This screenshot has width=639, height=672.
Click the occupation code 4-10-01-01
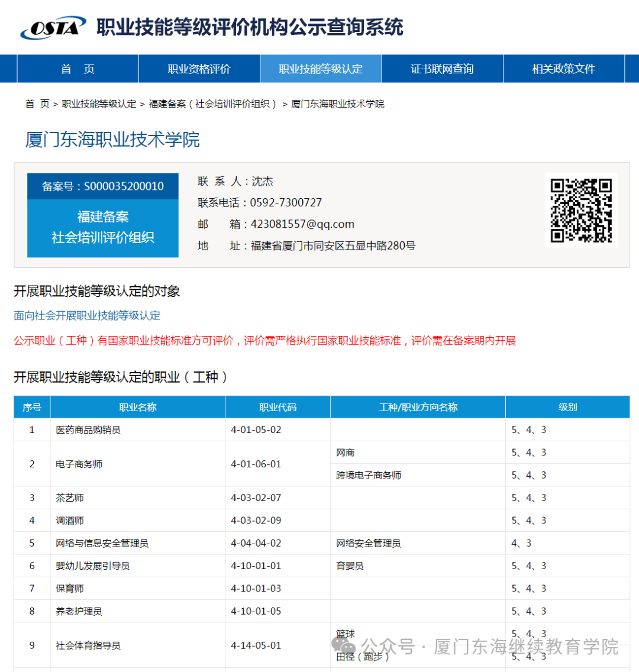point(256,566)
